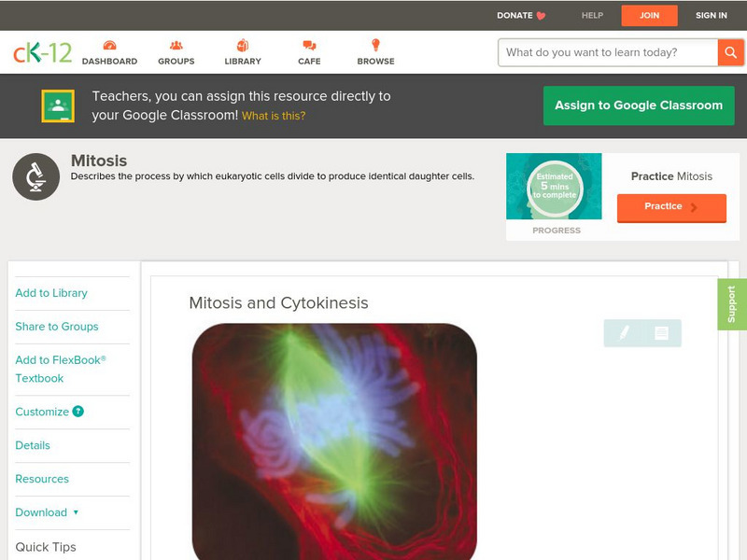Click the microscope biology subject icon
This screenshot has height=560, width=747.
36,176
